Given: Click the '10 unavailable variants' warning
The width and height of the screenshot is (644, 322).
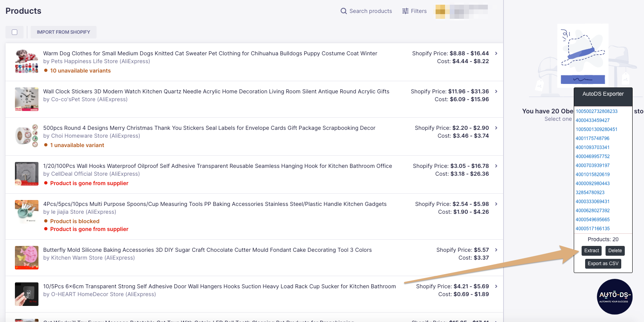Looking at the screenshot, I should pos(80,71).
